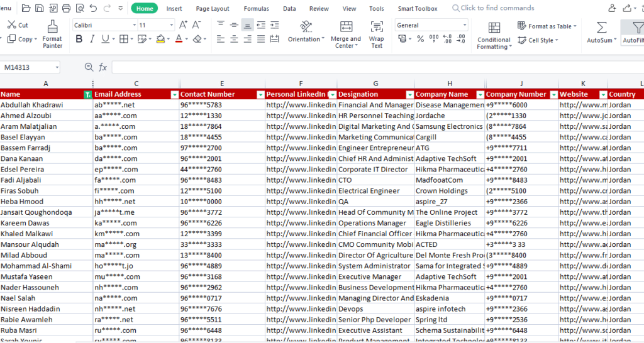Open the Insert tab
Image resolution: width=644 pixels, height=343 pixels.
coord(174,8)
